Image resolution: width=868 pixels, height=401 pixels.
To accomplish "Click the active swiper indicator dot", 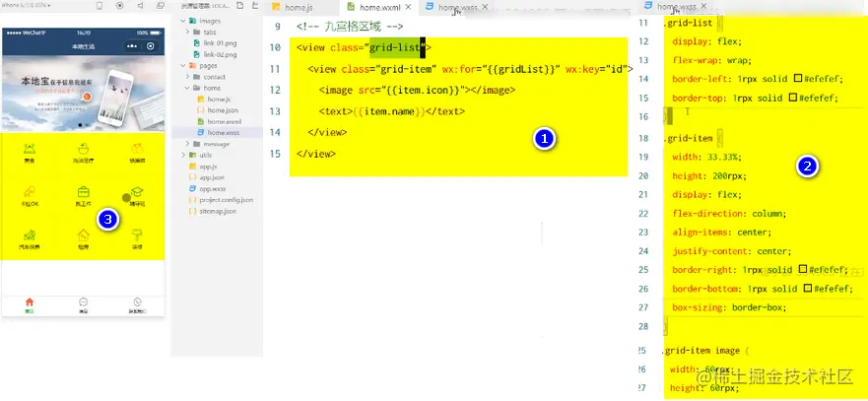I will [x=80, y=125].
